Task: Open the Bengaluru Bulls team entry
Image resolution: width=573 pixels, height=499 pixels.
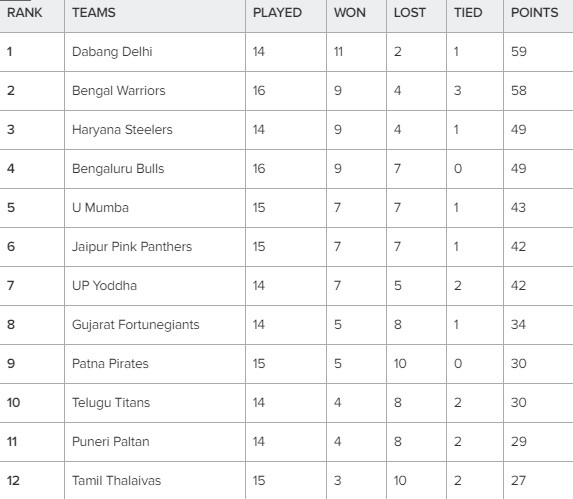Action: [118, 169]
